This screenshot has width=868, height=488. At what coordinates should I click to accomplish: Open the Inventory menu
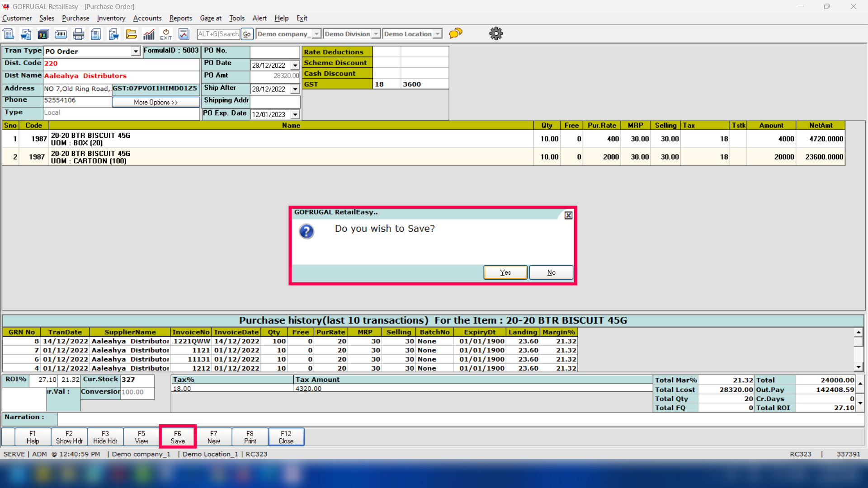(111, 18)
